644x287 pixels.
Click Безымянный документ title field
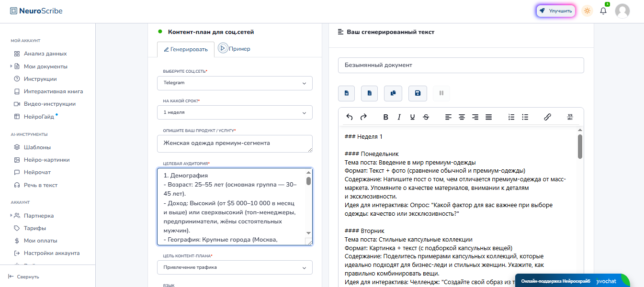point(461,65)
